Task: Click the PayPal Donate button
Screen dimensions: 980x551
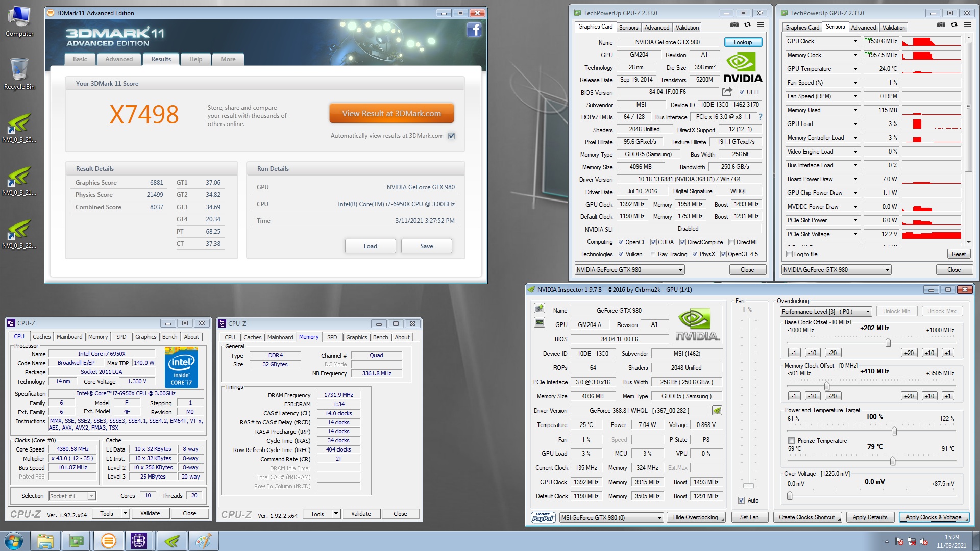Action: tap(543, 517)
